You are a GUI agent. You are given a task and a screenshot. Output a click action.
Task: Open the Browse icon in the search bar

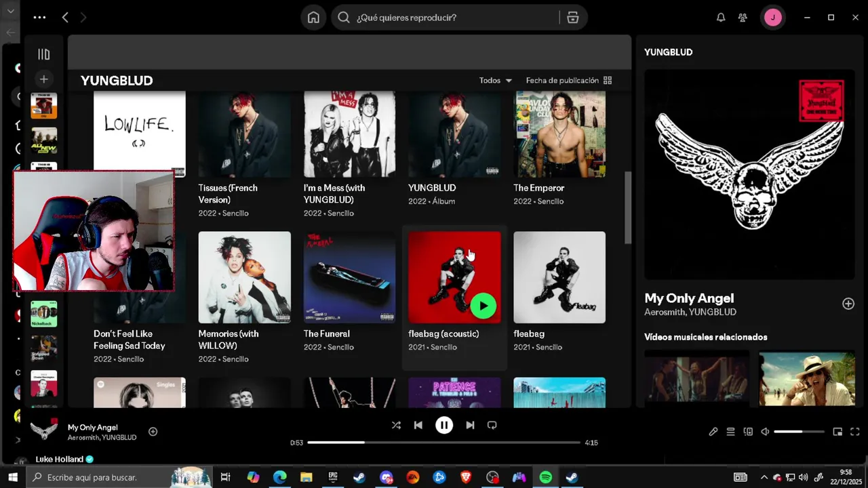[x=573, y=18]
